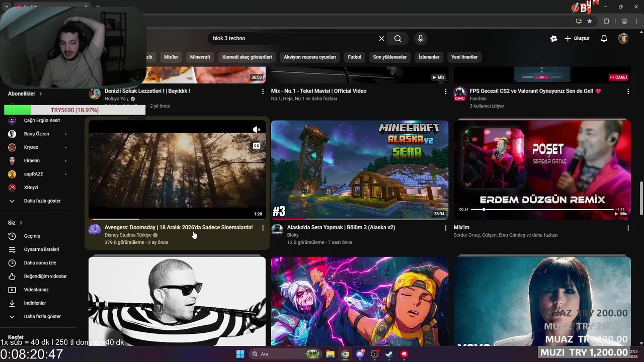Click the Avengers preview progress bar
This screenshot has width=644, height=362.
coord(177,219)
